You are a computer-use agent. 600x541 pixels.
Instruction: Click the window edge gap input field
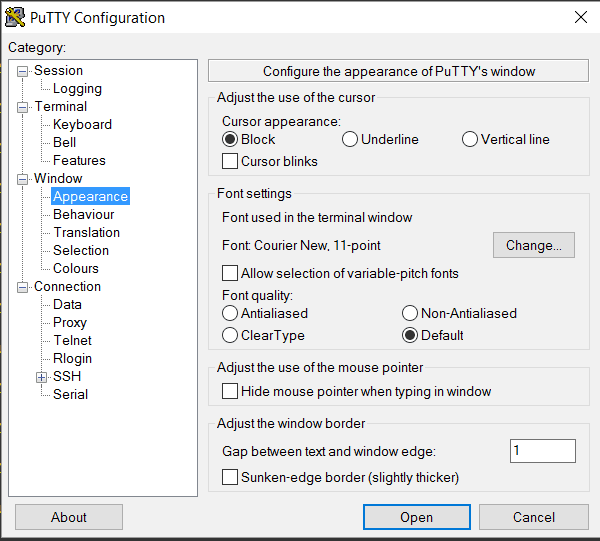click(542, 451)
